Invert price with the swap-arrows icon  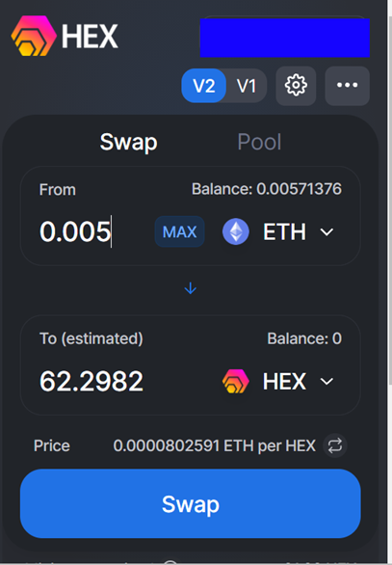point(335,445)
